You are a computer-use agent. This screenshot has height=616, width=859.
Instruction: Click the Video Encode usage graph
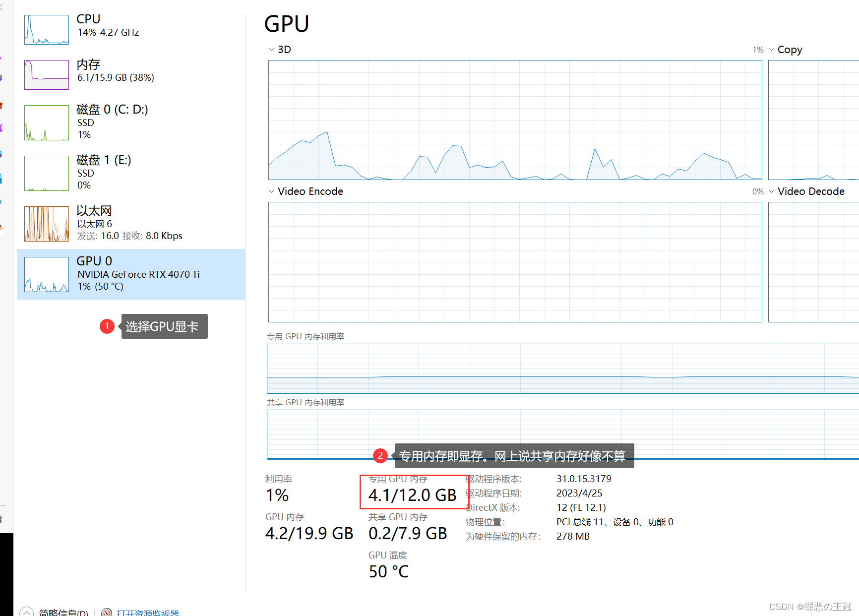pos(515,262)
